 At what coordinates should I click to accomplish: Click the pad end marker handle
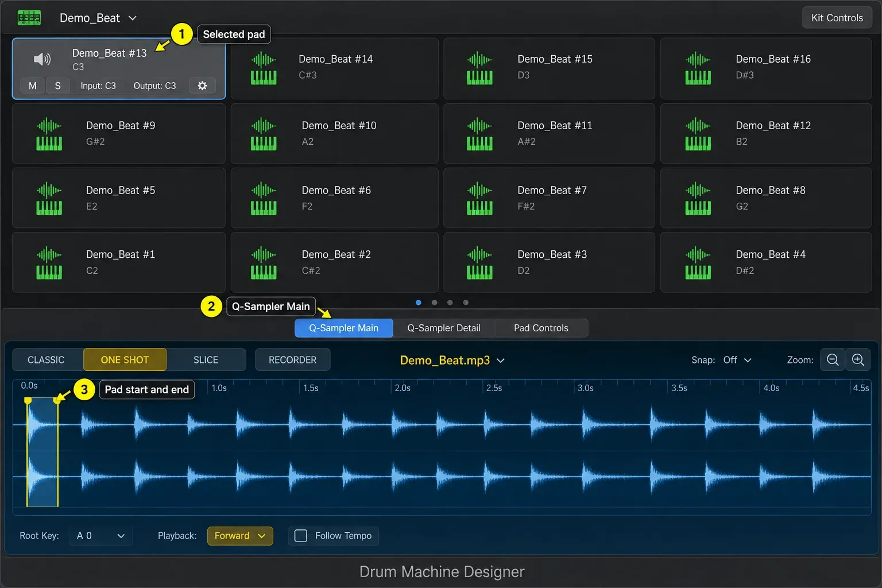point(57,400)
